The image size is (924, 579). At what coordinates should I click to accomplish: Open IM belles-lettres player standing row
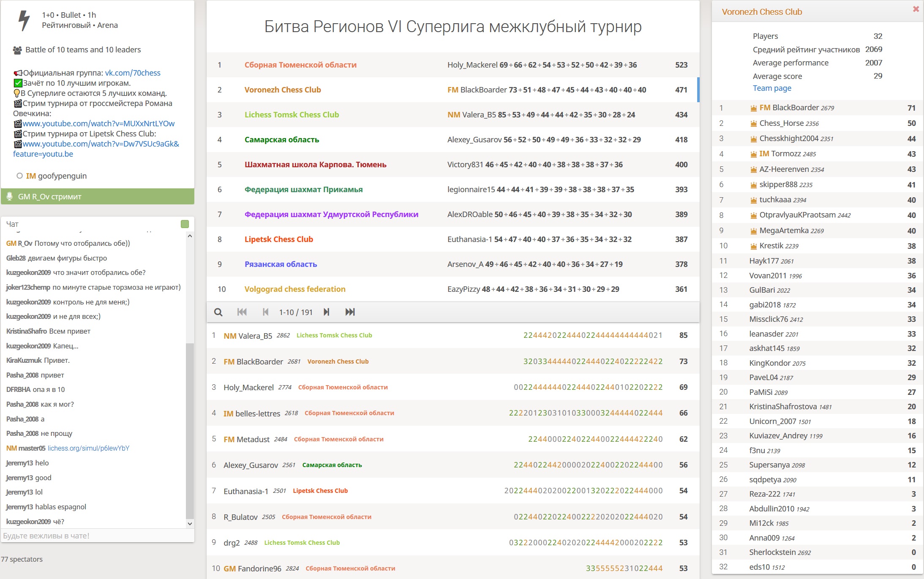point(453,413)
